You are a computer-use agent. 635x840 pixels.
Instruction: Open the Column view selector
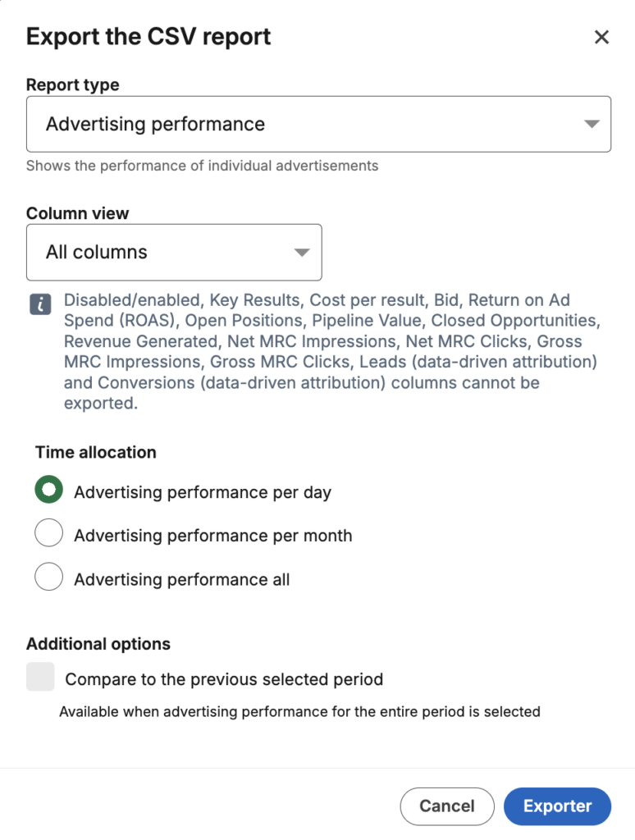174,252
